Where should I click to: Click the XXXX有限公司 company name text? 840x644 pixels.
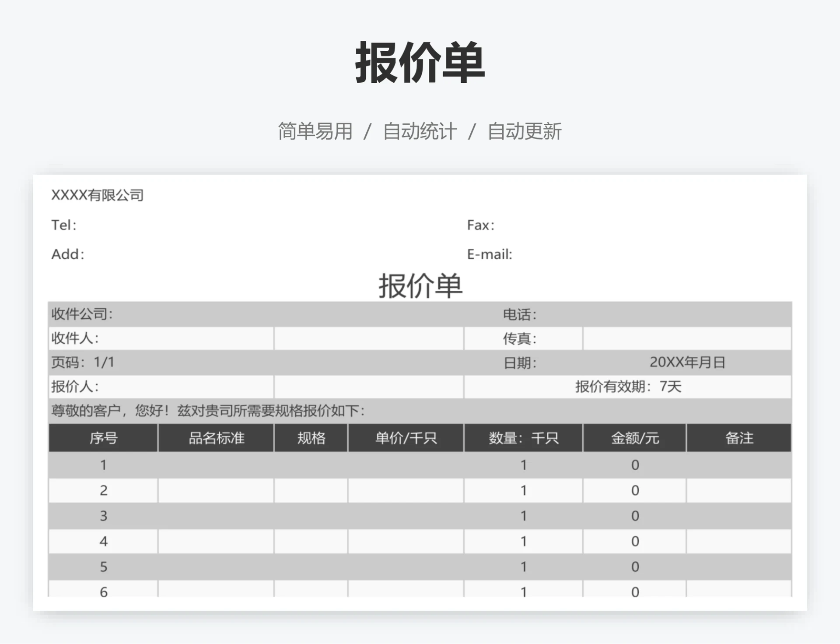(97, 195)
